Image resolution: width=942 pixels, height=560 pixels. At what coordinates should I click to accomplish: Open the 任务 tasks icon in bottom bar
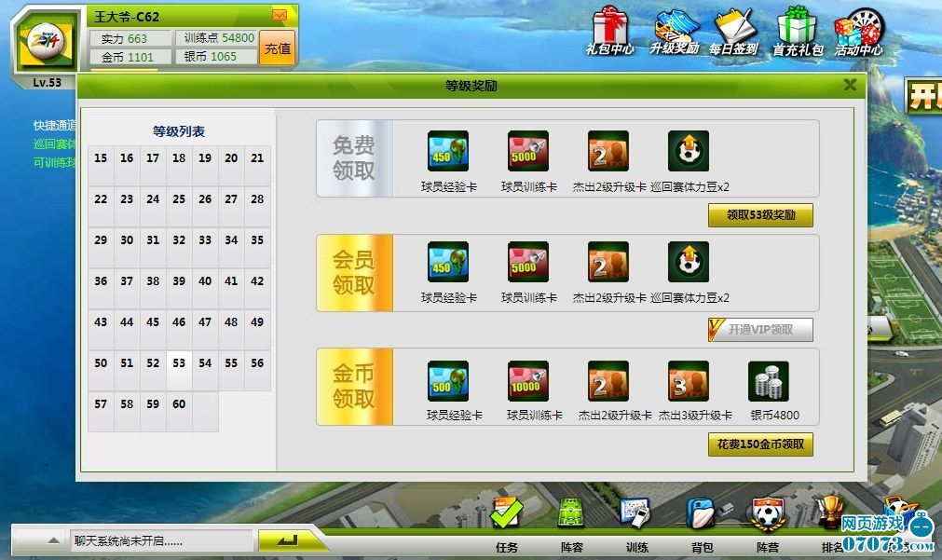coord(507,516)
